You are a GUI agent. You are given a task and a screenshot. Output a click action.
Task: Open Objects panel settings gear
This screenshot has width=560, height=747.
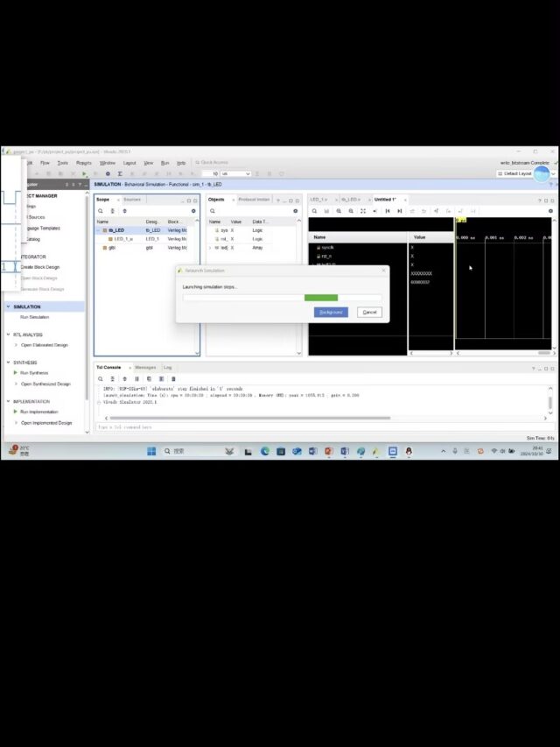pos(296,211)
